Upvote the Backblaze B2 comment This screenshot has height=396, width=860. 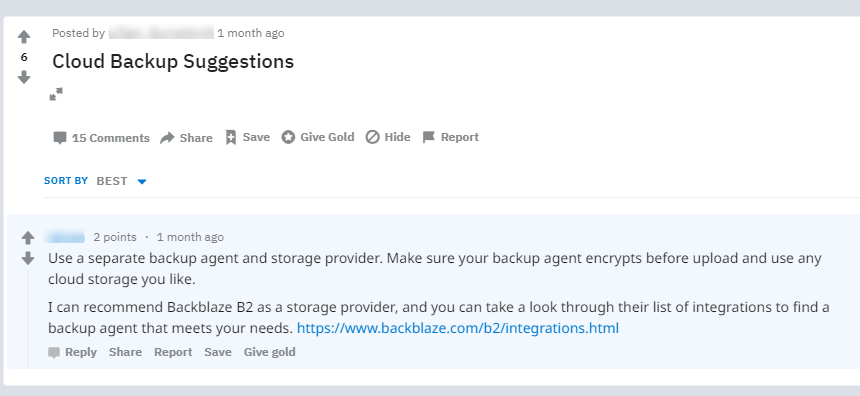click(28, 237)
